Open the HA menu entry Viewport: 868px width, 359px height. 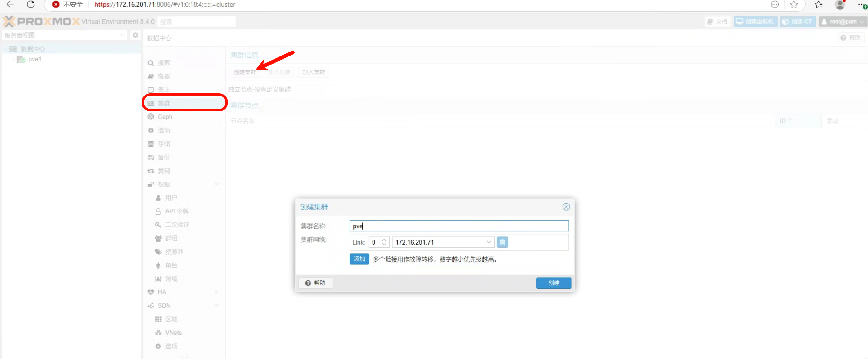click(x=162, y=292)
